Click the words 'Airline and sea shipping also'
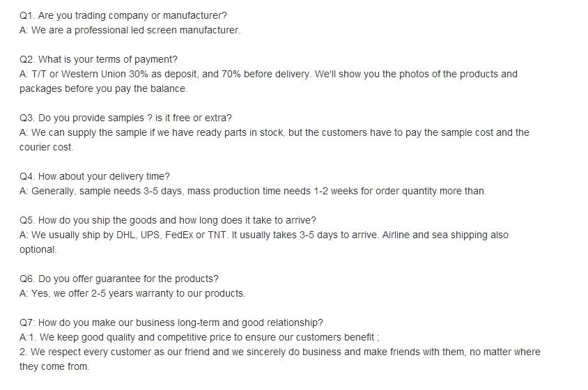The width and height of the screenshot is (588, 390). click(x=445, y=235)
